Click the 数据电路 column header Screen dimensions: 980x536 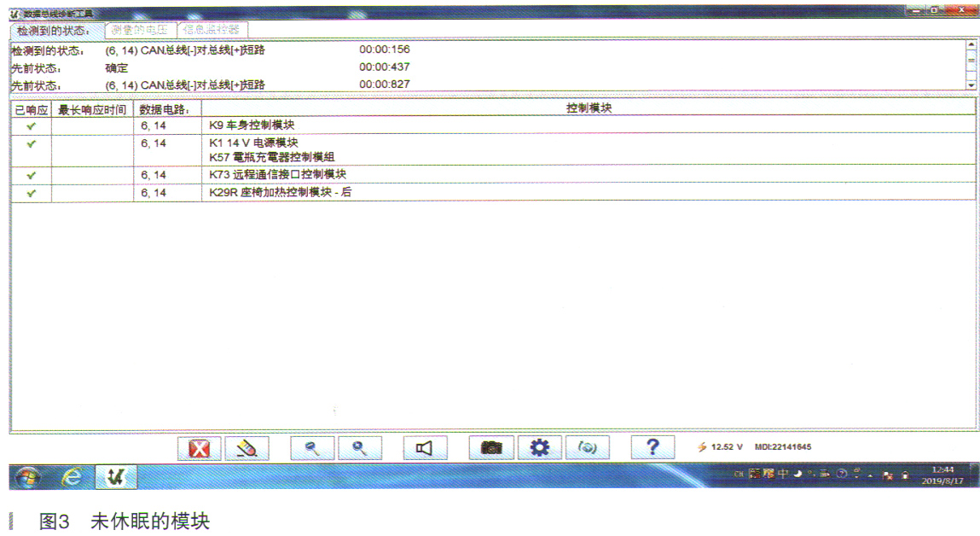(167, 109)
